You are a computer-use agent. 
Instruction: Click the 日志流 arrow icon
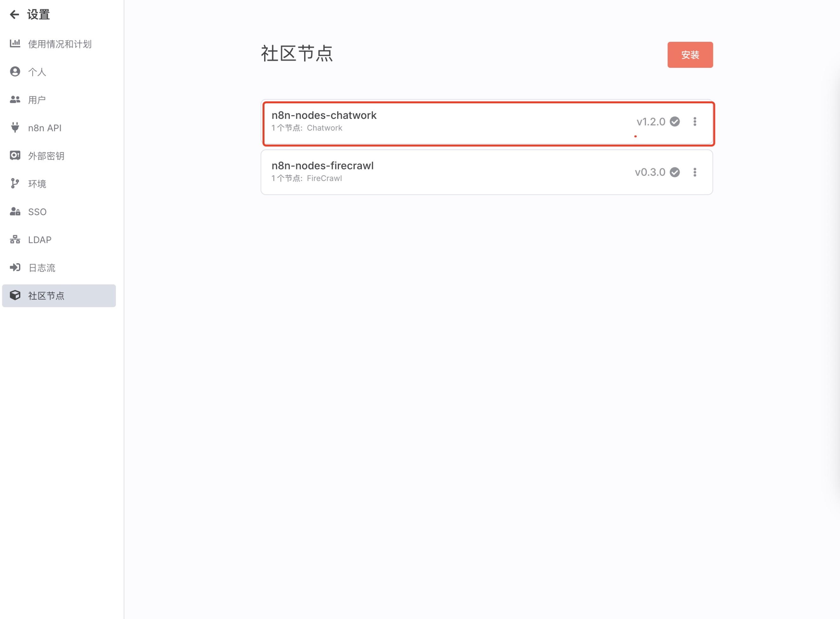(x=15, y=267)
